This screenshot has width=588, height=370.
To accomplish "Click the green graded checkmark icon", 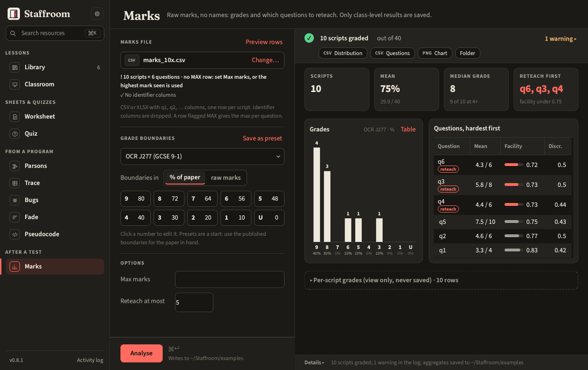I will pos(309,38).
